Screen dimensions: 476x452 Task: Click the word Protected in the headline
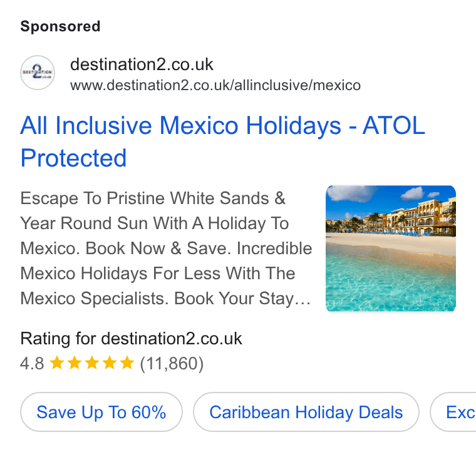pyautogui.click(x=73, y=158)
